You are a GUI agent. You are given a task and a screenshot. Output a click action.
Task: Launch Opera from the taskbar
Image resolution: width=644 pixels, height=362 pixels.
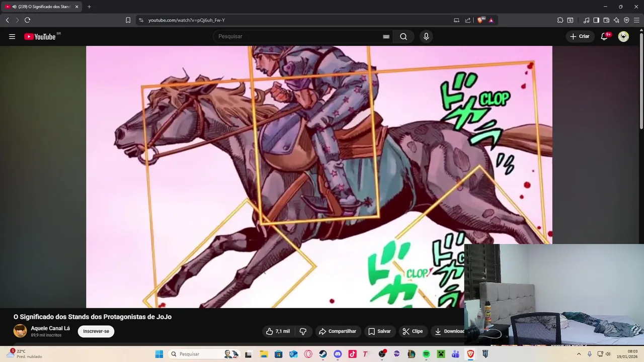[x=308, y=354]
